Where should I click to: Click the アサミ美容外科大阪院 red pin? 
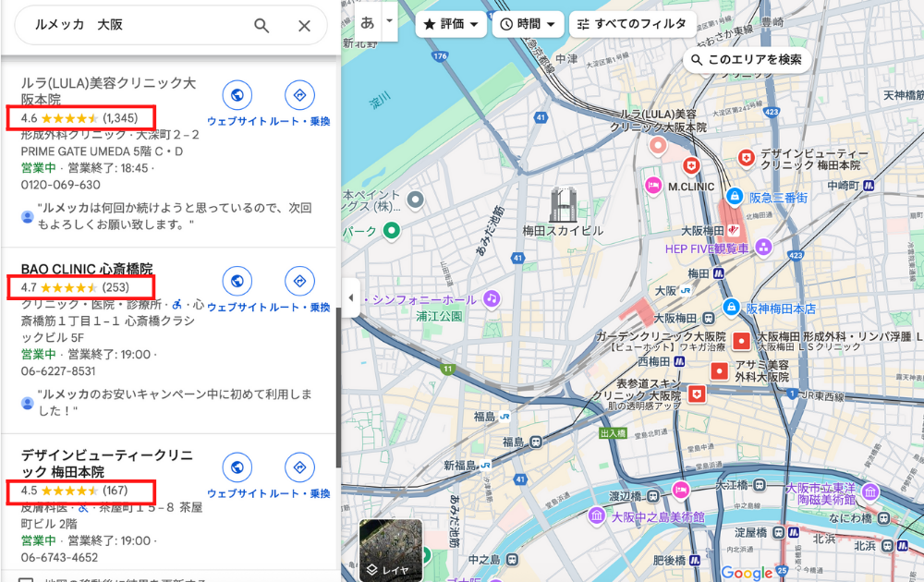(x=720, y=370)
